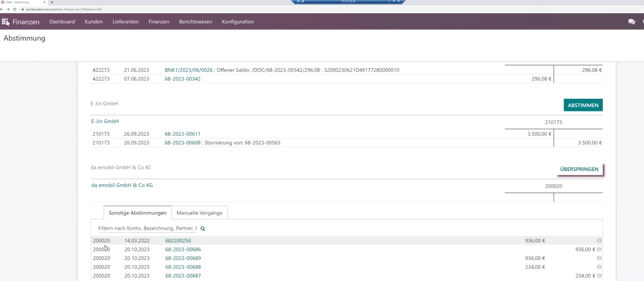Click the 296,08 € credit amount of BNK1 line

[592, 70]
